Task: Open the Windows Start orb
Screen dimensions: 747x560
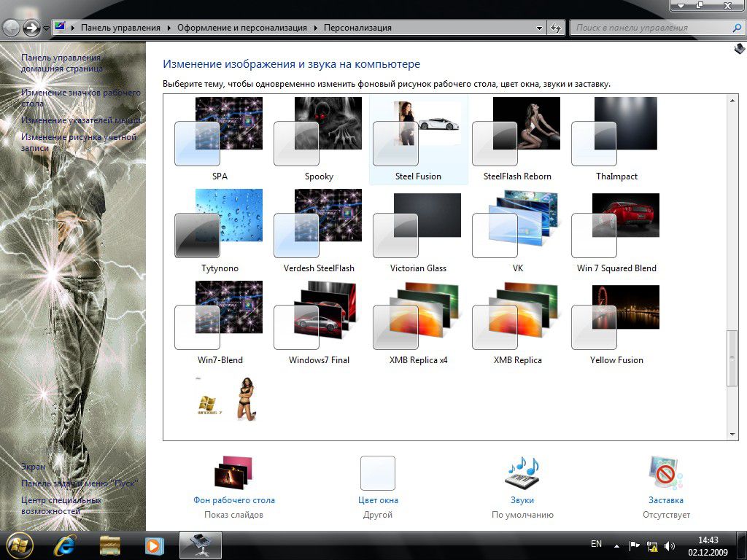Action: click(x=20, y=545)
